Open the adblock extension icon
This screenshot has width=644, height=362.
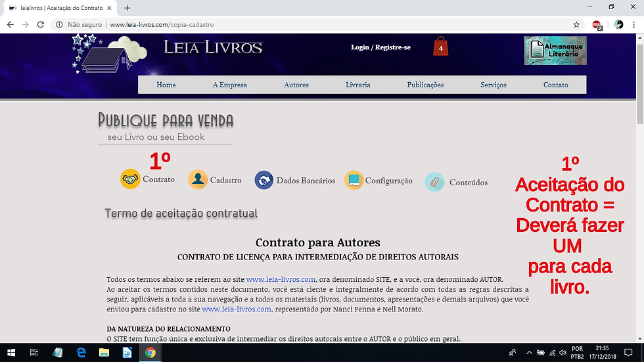tap(597, 25)
